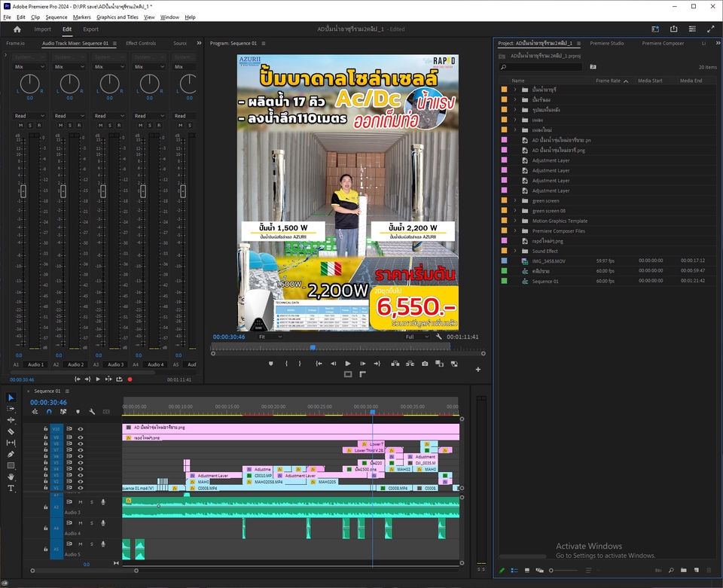Go to the Home screen

point(17,29)
